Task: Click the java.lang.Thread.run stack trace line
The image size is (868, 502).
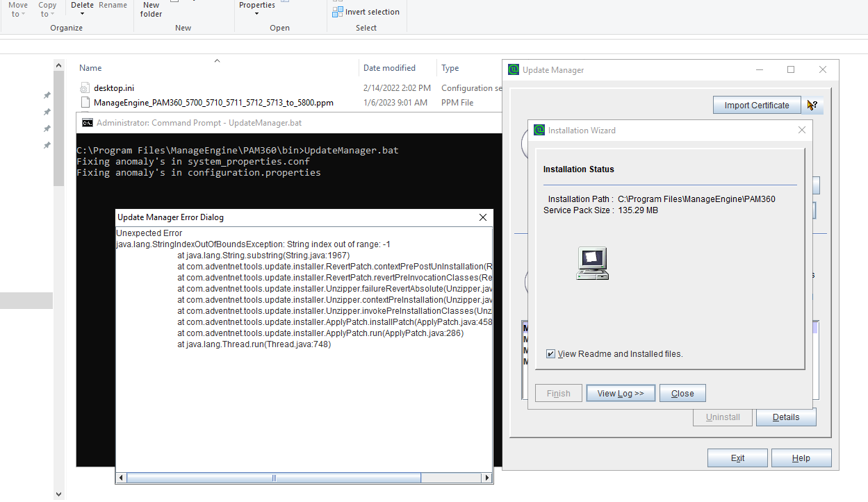Action: click(x=254, y=344)
